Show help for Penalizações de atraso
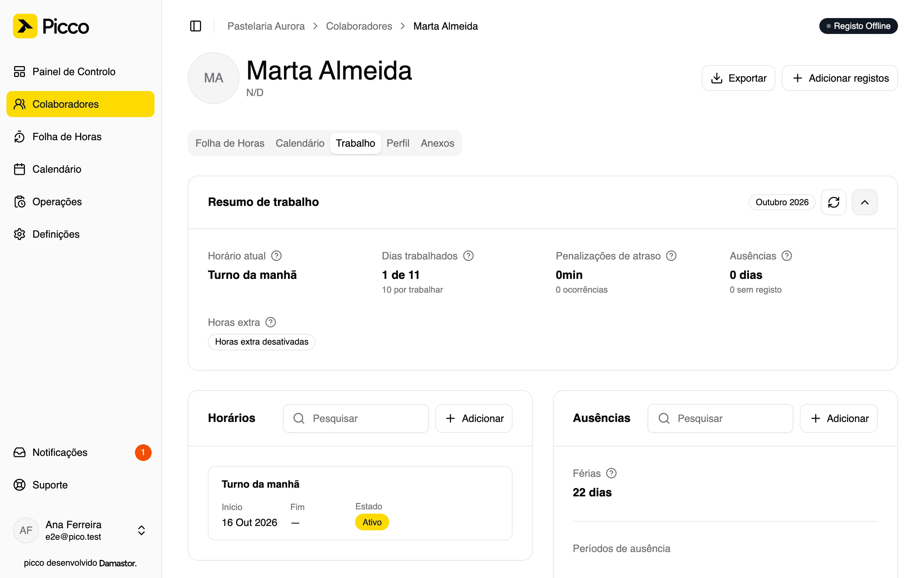This screenshot has width=924, height=578. click(671, 256)
